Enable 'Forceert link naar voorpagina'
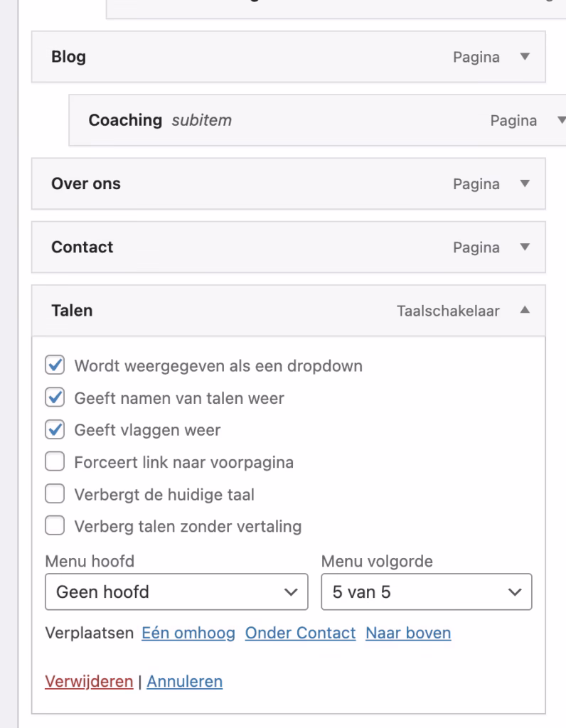This screenshot has width=566, height=728. click(x=55, y=461)
